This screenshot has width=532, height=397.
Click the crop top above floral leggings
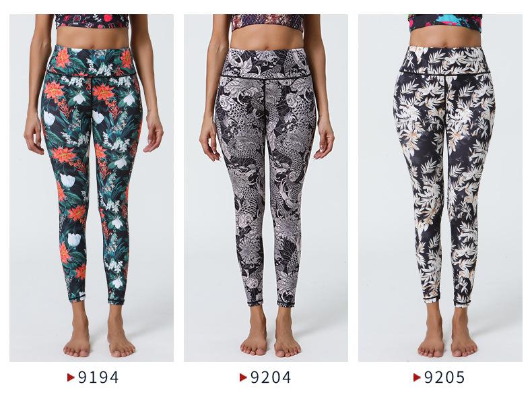click(x=92, y=21)
